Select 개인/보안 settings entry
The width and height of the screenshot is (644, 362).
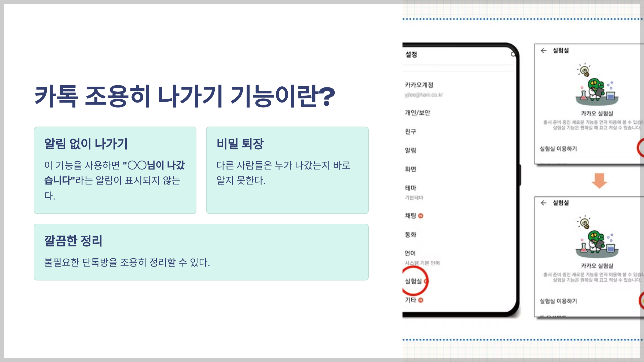[x=417, y=113]
